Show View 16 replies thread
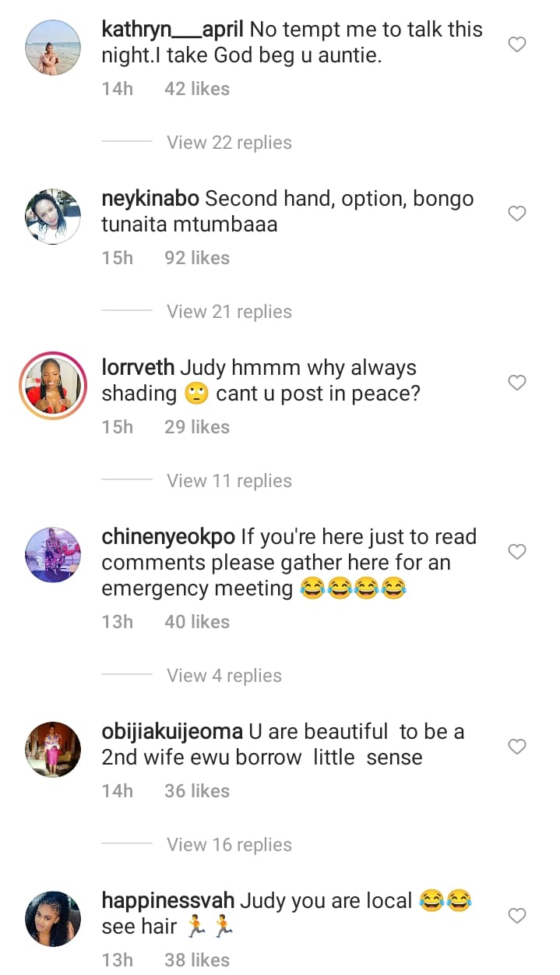Viewport: 560px width, 975px height. (x=229, y=845)
